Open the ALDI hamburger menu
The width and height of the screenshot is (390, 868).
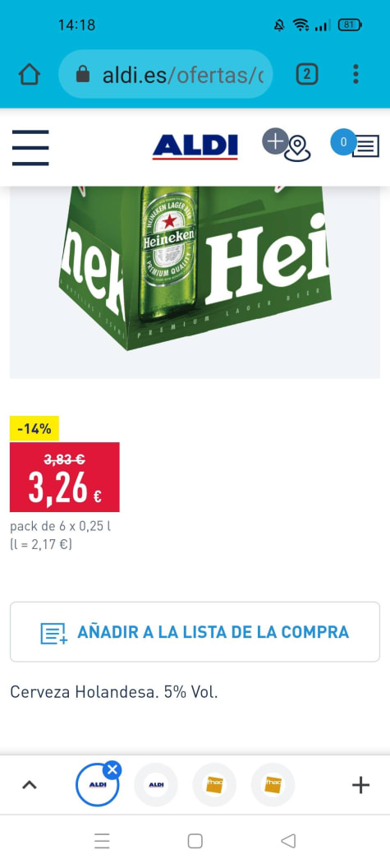pos(30,148)
